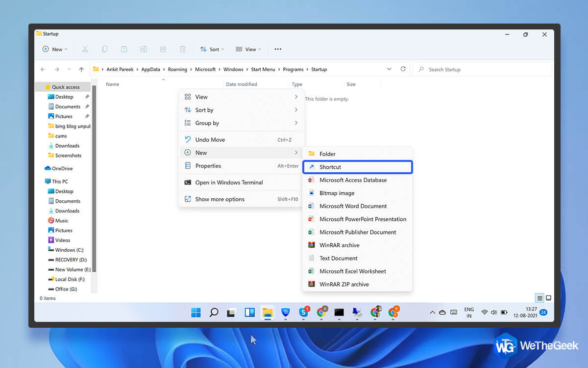Image resolution: width=588 pixels, height=368 pixels.
Task: Create a new Text Document
Action: click(358, 258)
